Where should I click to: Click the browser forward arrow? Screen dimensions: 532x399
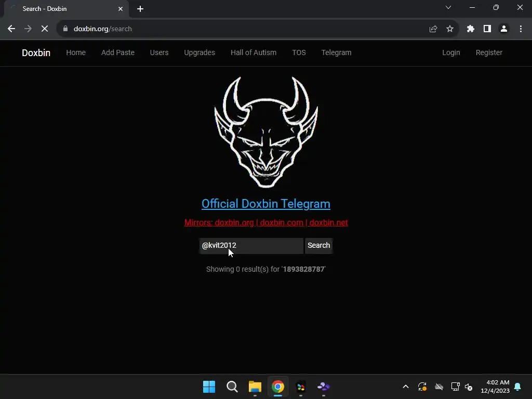tap(28, 29)
